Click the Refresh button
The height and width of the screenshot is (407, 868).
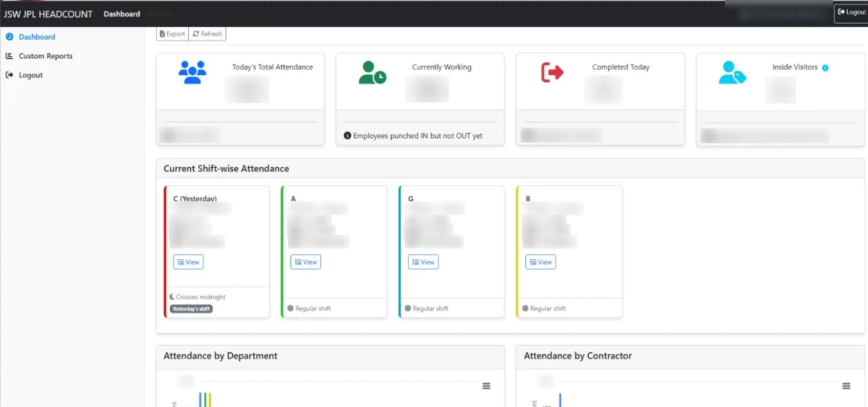(207, 34)
